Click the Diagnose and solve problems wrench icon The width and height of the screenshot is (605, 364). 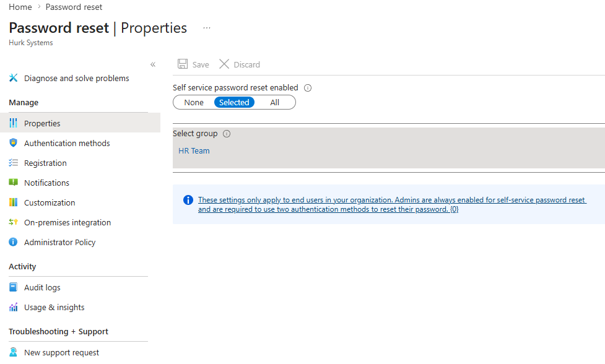click(x=13, y=78)
